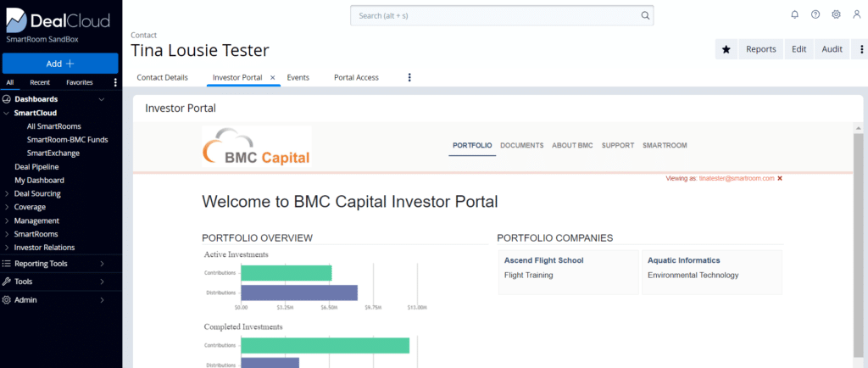The image size is (868, 368).
Task: Dismiss the Viewing as tinatester banner
Action: (x=780, y=178)
